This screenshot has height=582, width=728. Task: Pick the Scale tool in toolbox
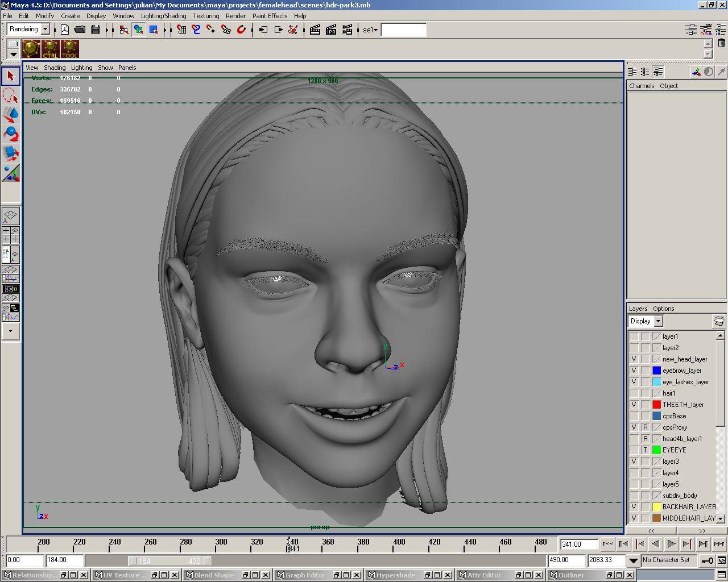pos(10,153)
